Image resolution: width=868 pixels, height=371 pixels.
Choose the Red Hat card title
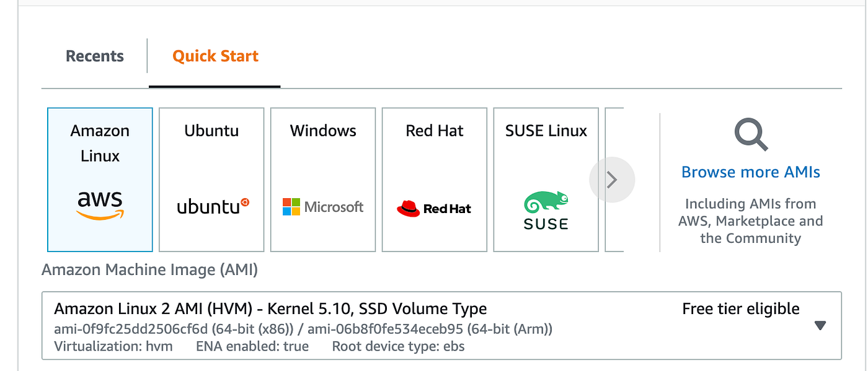pyautogui.click(x=435, y=131)
